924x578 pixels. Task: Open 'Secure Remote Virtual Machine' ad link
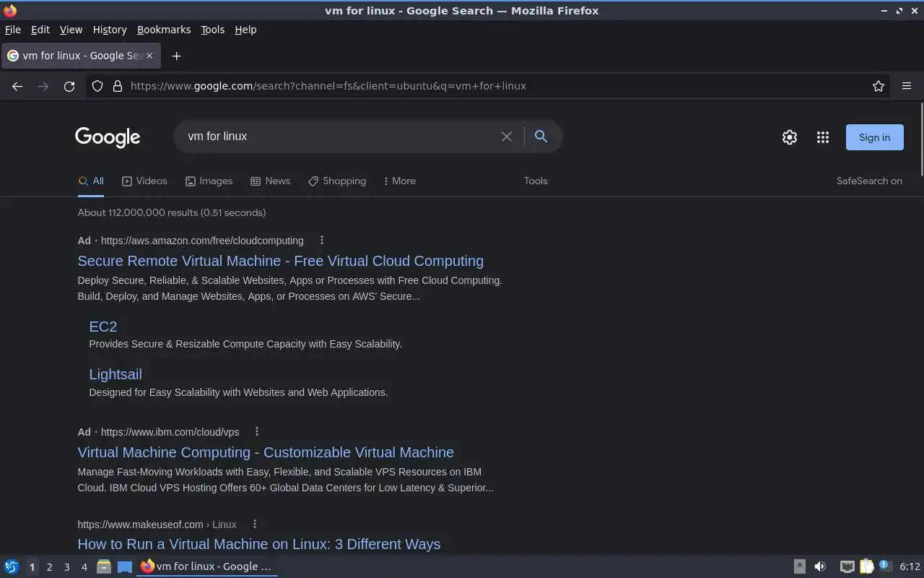tap(281, 261)
